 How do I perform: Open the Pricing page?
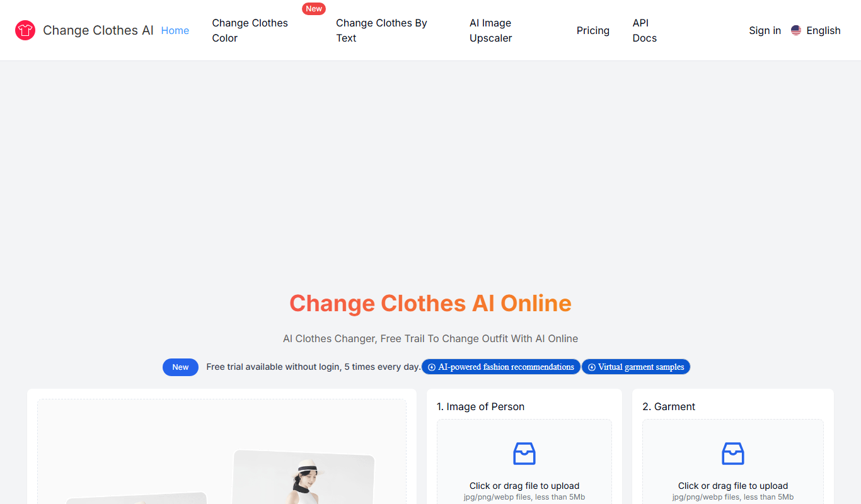(593, 30)
